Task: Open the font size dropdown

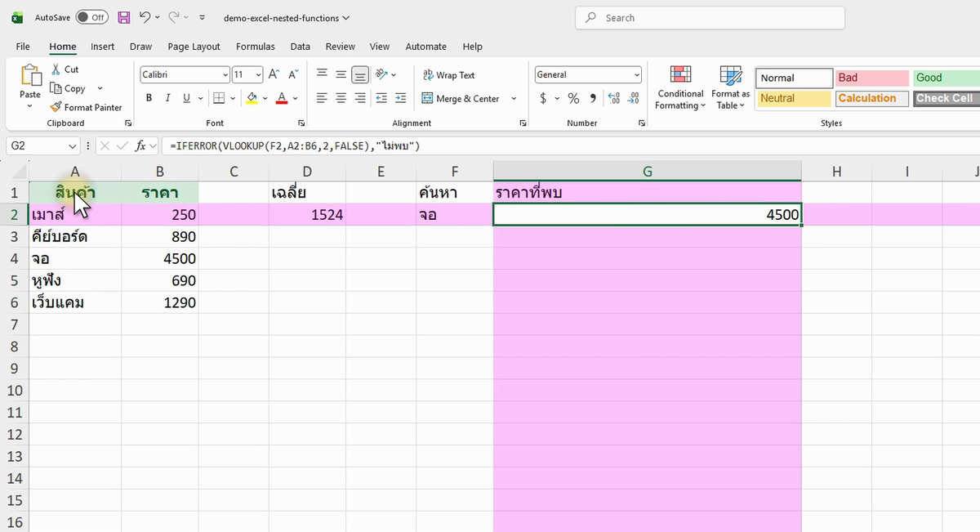Action: click(258, 74)
